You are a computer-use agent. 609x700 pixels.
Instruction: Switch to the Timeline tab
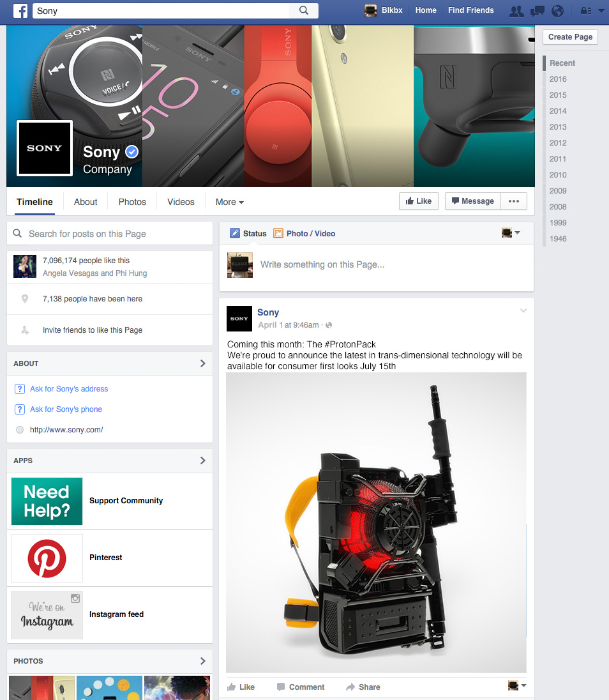pyautogui.click(x=35, y=202)
